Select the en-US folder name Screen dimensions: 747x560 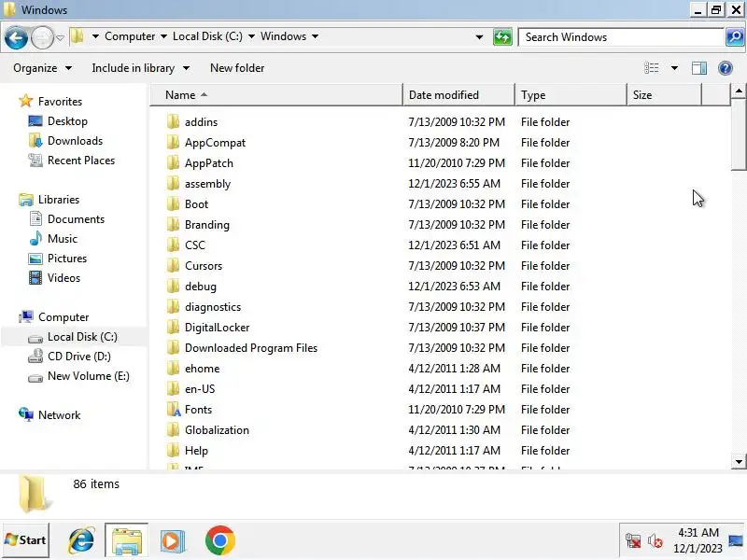200,388
